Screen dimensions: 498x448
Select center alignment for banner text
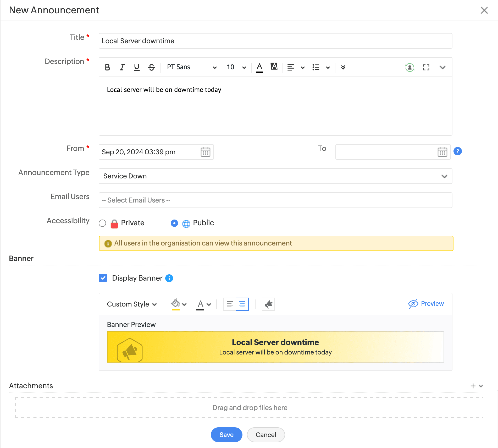pos(242,304)
